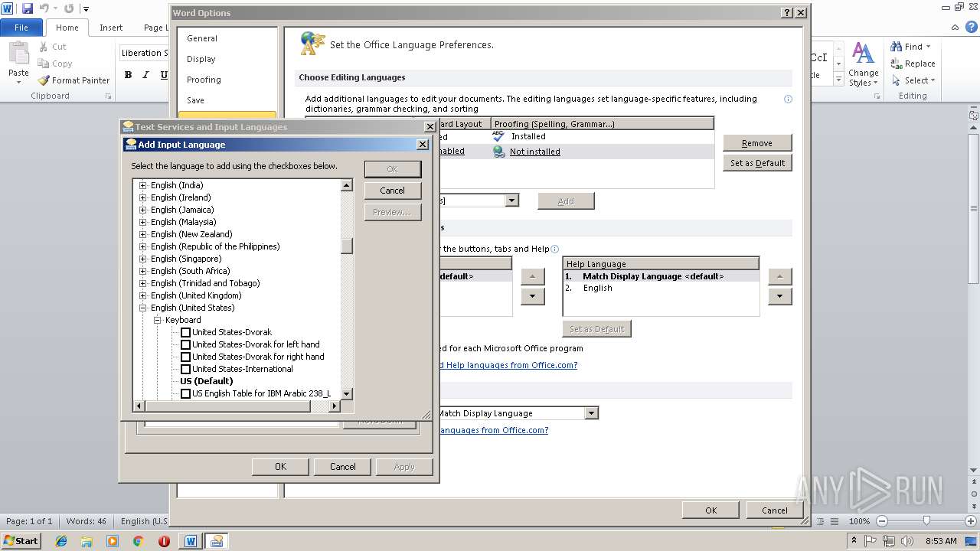Click the Undo icon in Quick Access toolbar
Viewport: 980px width, 551px height.
(x=45, y=8)
